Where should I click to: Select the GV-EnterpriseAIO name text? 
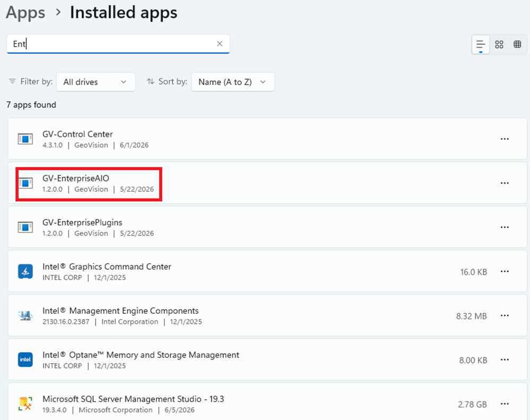click(76, 178)
